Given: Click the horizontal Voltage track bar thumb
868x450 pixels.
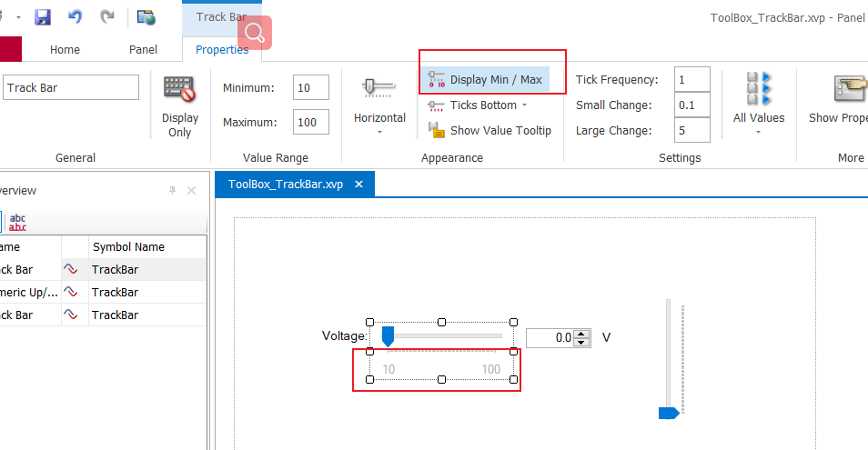Looking at the screenshot, I should pyautogui.click(x=388, y=337).
